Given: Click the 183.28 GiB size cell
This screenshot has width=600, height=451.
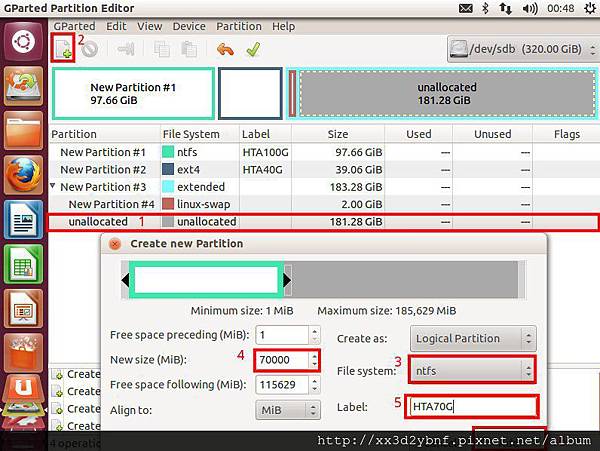Looking at the screenshot, I should 356,187.
